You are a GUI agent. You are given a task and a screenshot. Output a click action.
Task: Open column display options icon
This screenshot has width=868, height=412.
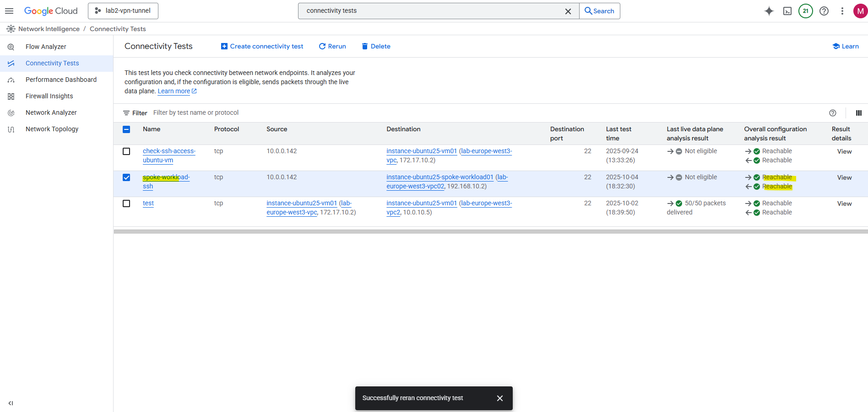click(x=859, y=113)
